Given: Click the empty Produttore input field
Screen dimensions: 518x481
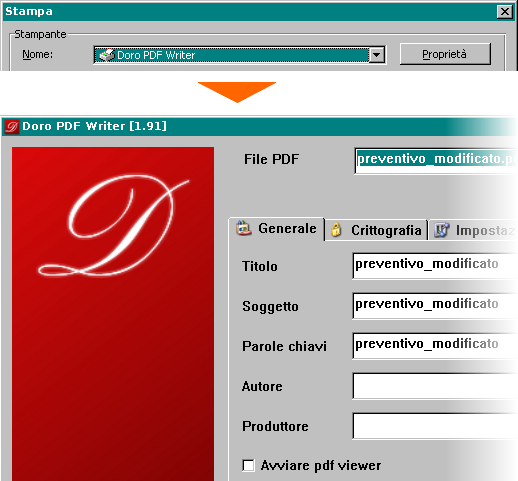Looking at the screenshot, I should tap(435, 426).
